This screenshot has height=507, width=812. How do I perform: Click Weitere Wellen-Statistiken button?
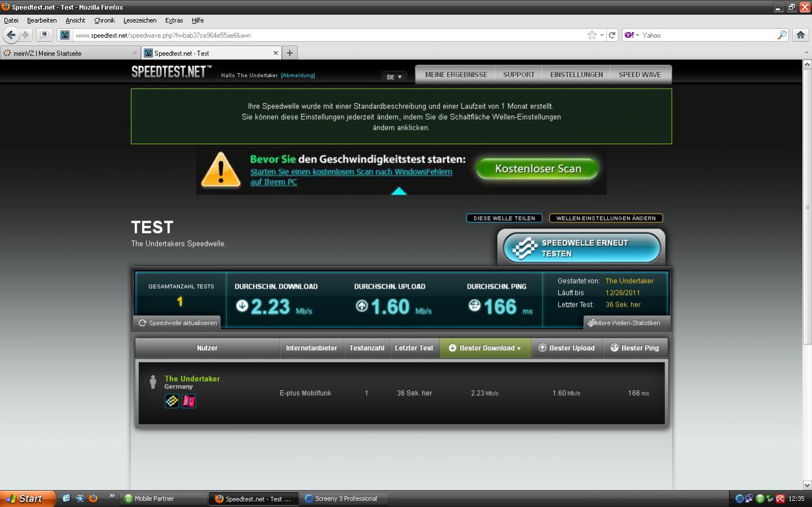pyautogui.click(x=626, y=323)
